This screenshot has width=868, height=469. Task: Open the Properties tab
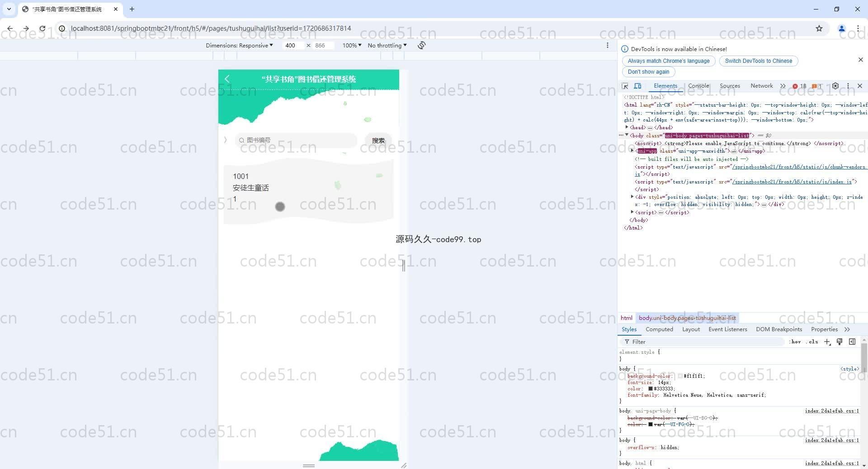tap(824, 329)
